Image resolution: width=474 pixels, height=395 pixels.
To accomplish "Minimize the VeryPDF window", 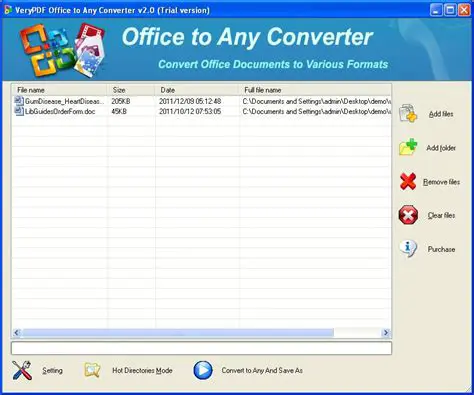I will click(436, 10).
